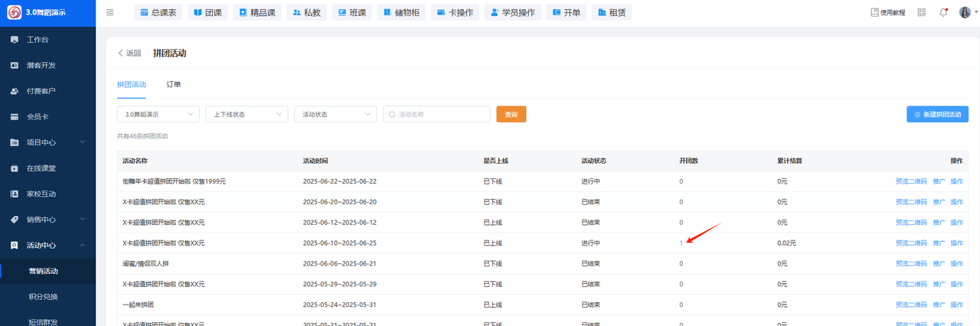The height and width of the screenshot is (326, 980).
Task: Open 使用教程 tutorial icon link
Action: [x=888, y=12]
